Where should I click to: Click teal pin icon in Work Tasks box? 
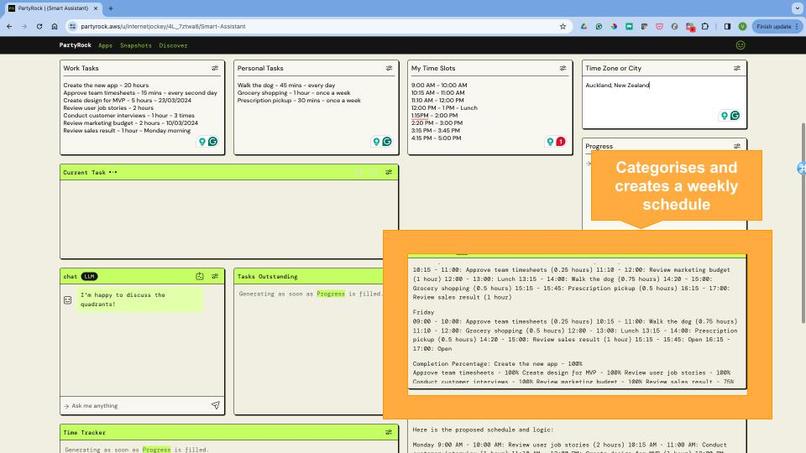[202, 141]
